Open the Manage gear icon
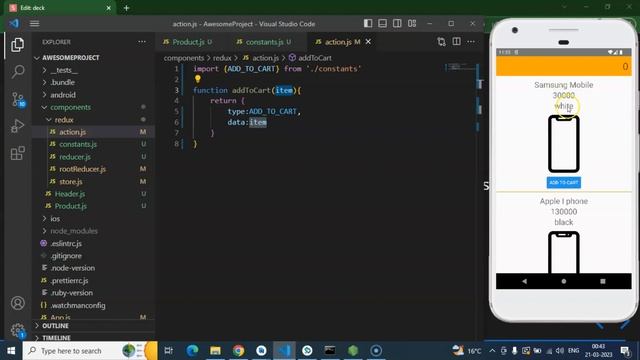 tap(18, 330)
